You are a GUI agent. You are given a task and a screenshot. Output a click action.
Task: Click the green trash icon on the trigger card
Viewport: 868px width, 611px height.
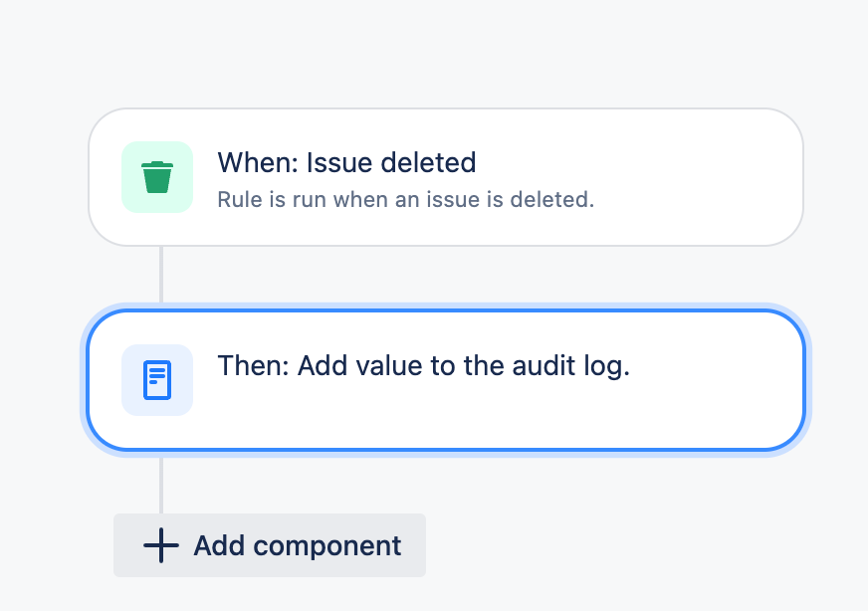(x=156, y=177)
